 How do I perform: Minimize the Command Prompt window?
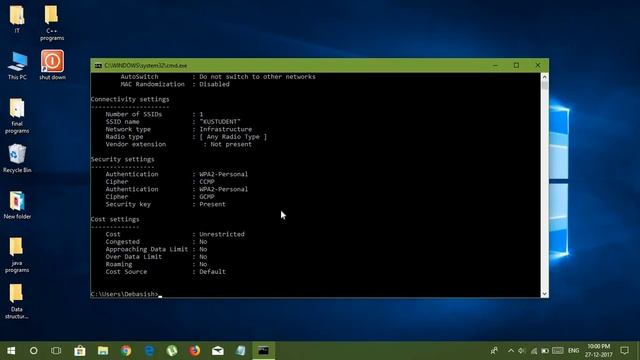[x=495, y=65]
